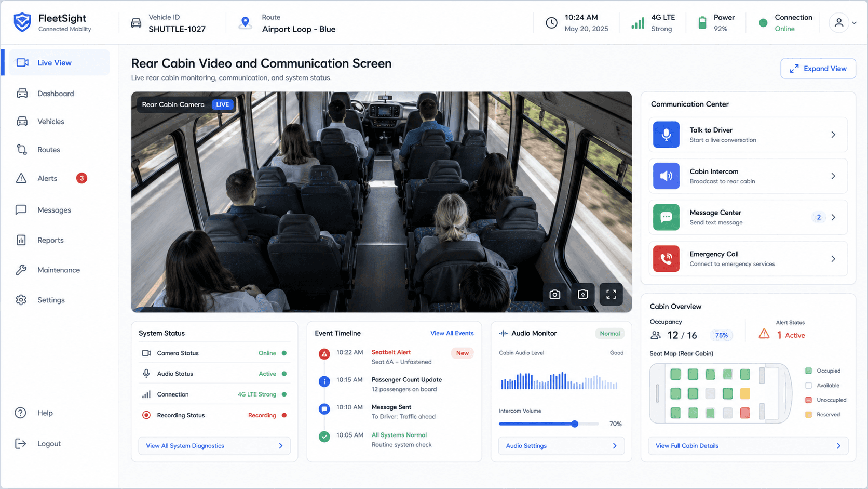
Task: Click the Message Center chat icon
Action: point(667,217)
